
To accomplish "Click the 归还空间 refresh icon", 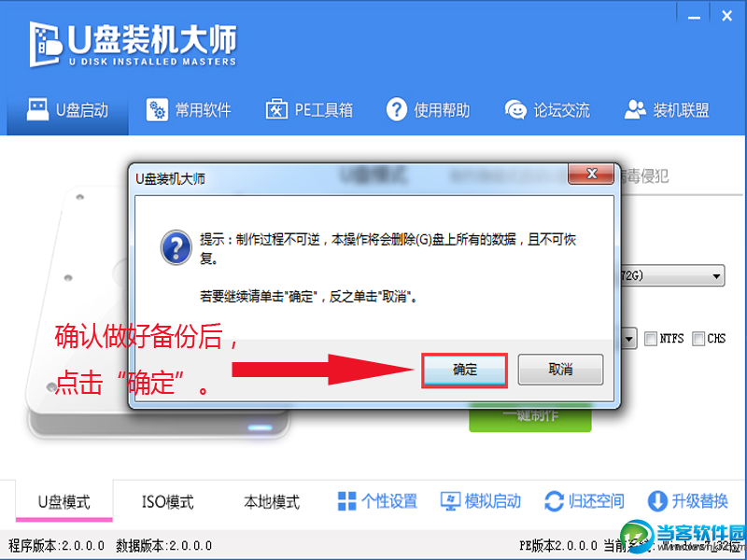I will click(x=554, y=501).
